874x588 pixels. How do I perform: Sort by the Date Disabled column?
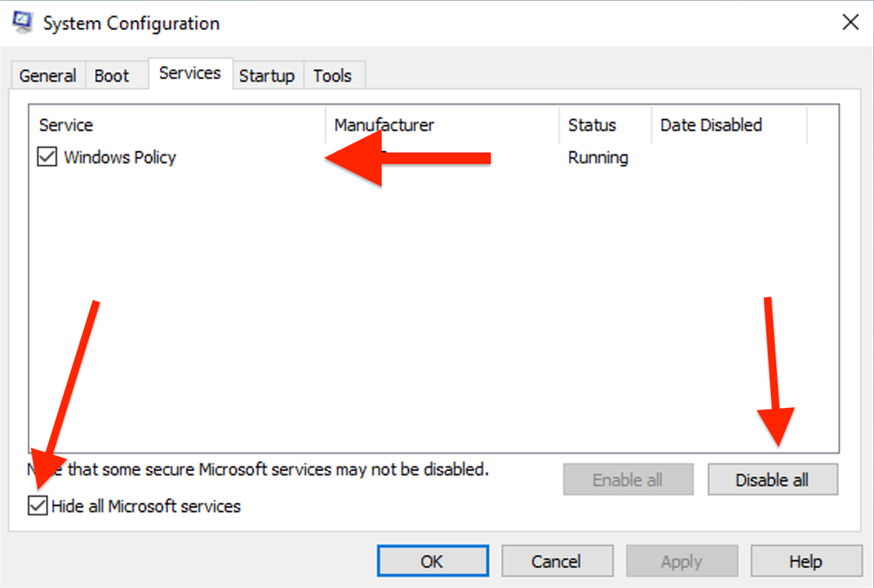click(x=711, y=125)
